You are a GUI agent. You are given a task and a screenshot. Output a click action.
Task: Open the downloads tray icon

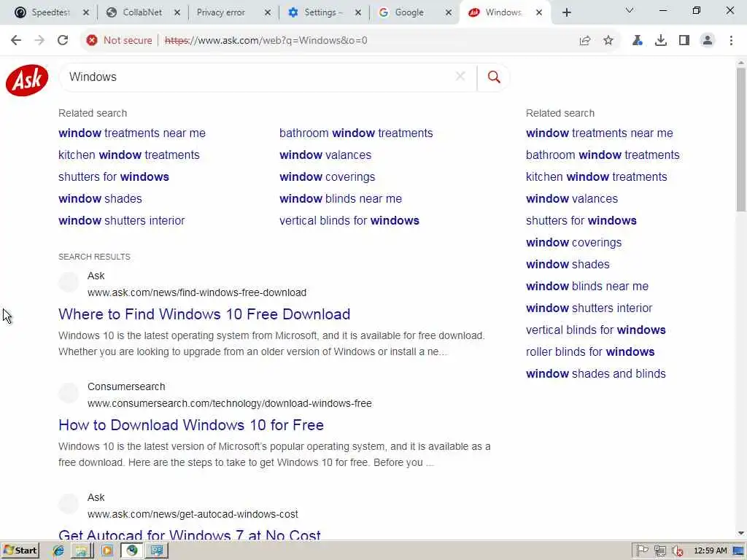tap(661, 41)
